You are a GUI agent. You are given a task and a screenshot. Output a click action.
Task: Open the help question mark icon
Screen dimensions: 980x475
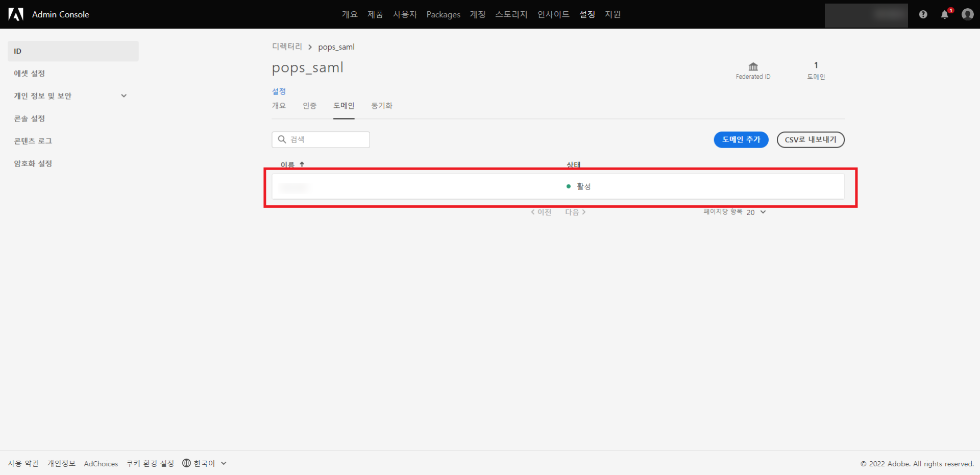pyautogui.click(x=923, y=14)
